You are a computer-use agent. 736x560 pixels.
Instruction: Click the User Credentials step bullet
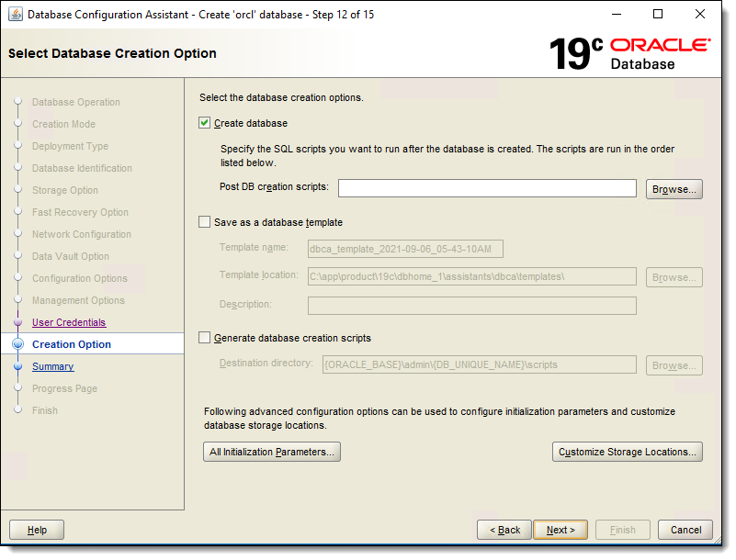(x=18, y=322)
